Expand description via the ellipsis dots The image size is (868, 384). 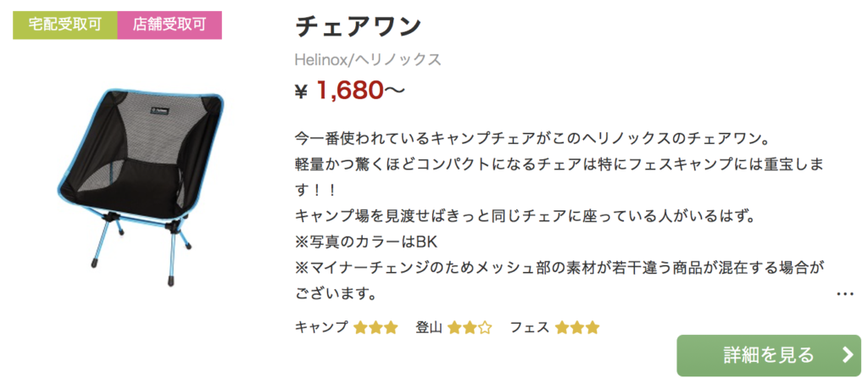(x=845, y=294)
